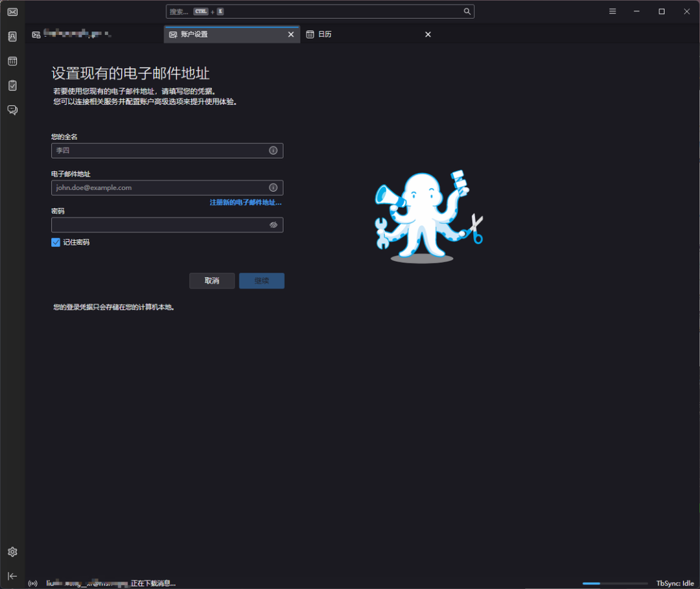Viewport: 700px width, 589px height.
Task: Open the Tasks sidebar icon
Action: click(12, 86)
